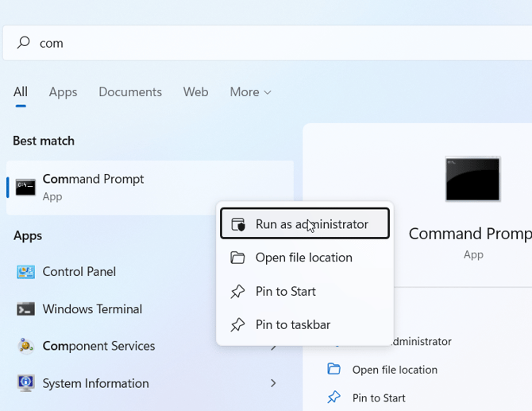Expand Component Services chevron arrow
Viewport: 532px width, 411px height.
273,348
